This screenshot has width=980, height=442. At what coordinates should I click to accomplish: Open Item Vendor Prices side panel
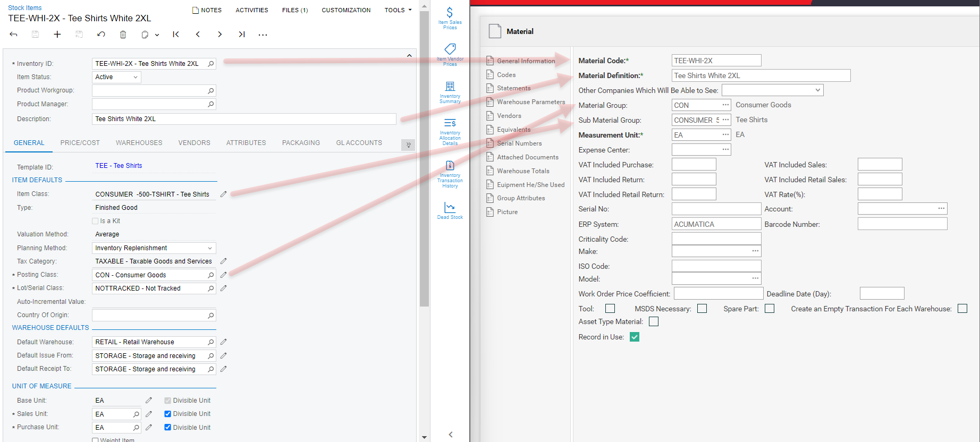(450, 55)
